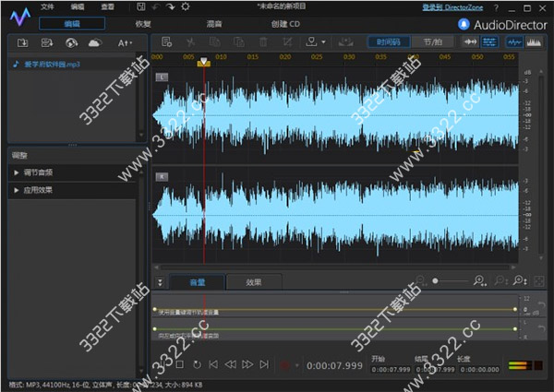
Task: Click the track properties icon in the edit toolbar
Action: 166,42
